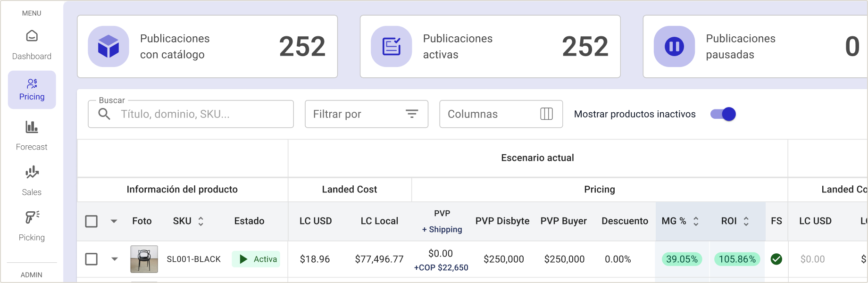Select the Pricing sidebar item
The image size is (868, 283).
point(32,90)
